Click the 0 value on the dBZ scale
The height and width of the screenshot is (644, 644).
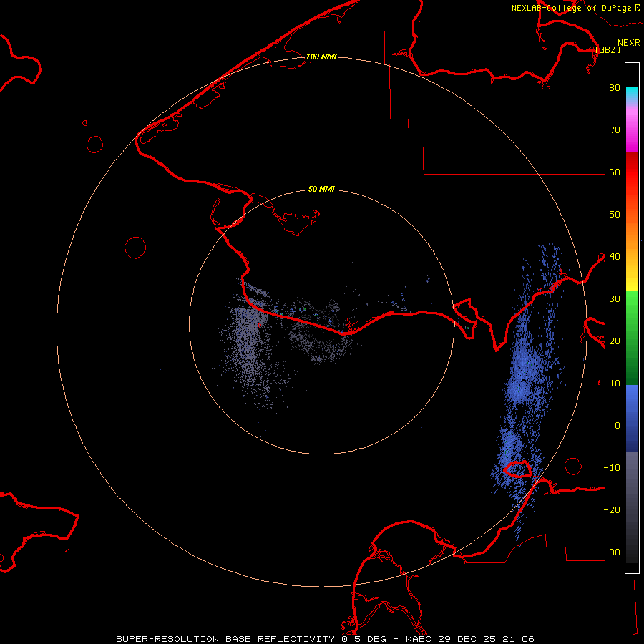618,426
